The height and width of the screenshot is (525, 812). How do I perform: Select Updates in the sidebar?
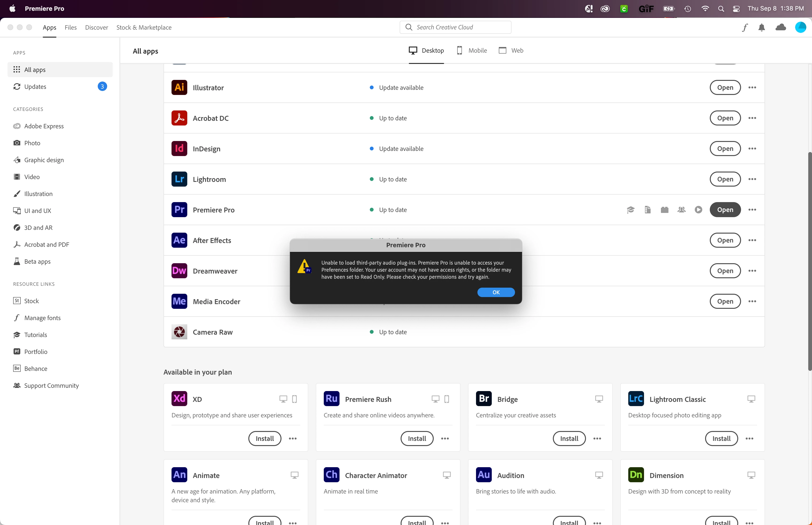coord(35,86)
